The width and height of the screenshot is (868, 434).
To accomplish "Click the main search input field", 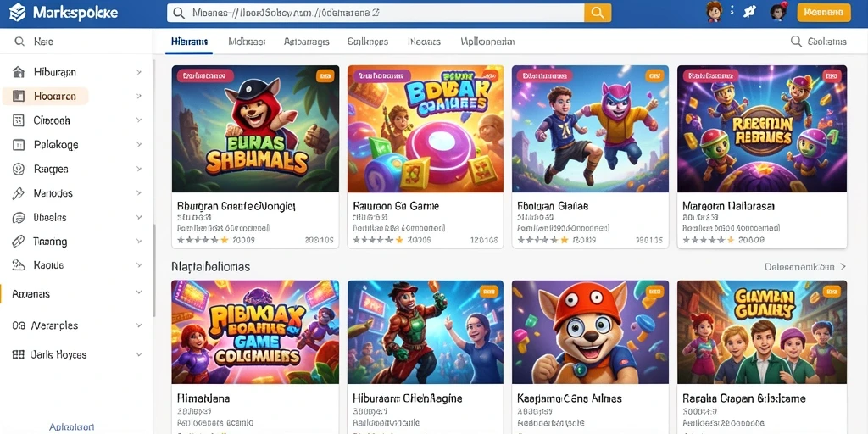I will [x=376, y=13].
